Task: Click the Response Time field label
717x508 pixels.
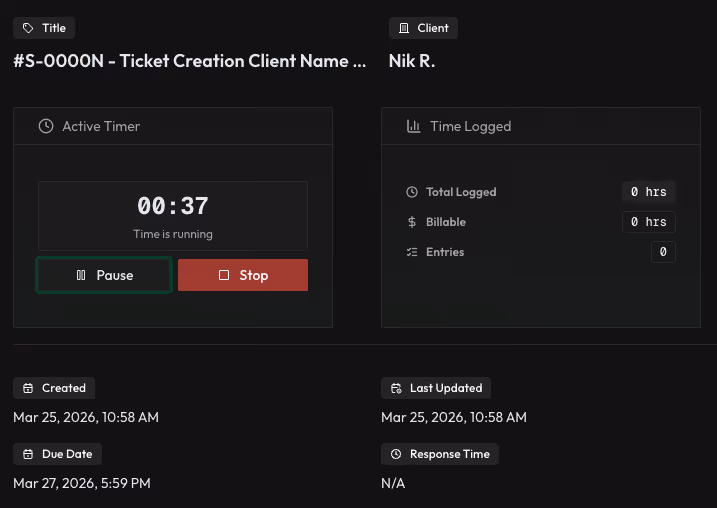Action: (x=440, y=454)
